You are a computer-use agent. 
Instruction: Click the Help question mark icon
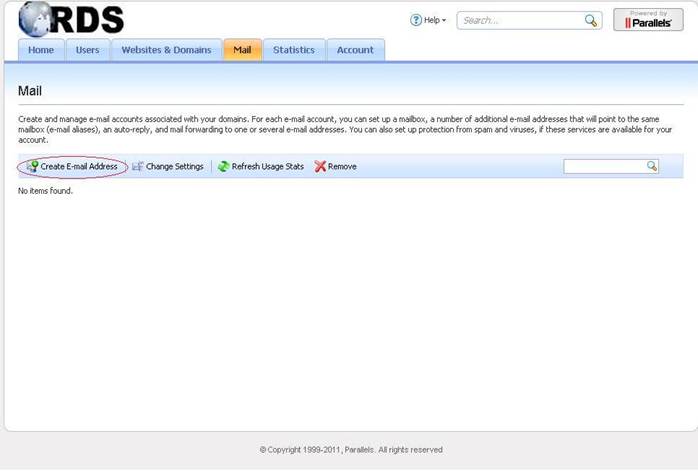click(416, 20)
